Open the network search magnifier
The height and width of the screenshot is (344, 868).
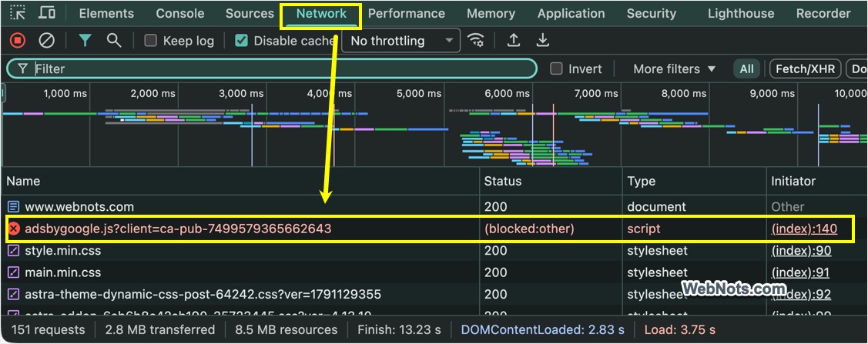coord(114,40)
